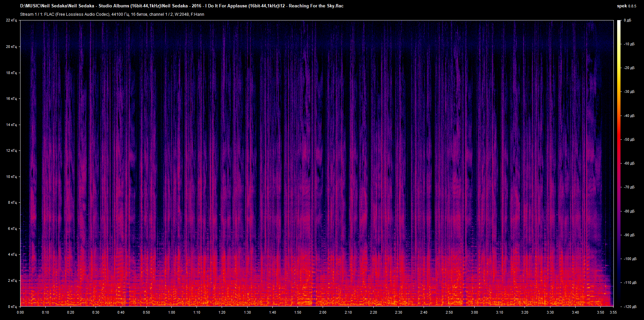Click the '0 дБ' level label
Image resolution: width=644 pixels, height=320 pixels.
(x=627, y=20)
